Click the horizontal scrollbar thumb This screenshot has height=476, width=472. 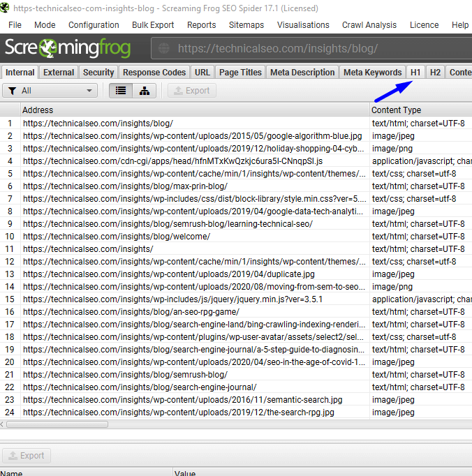point(57,424)
